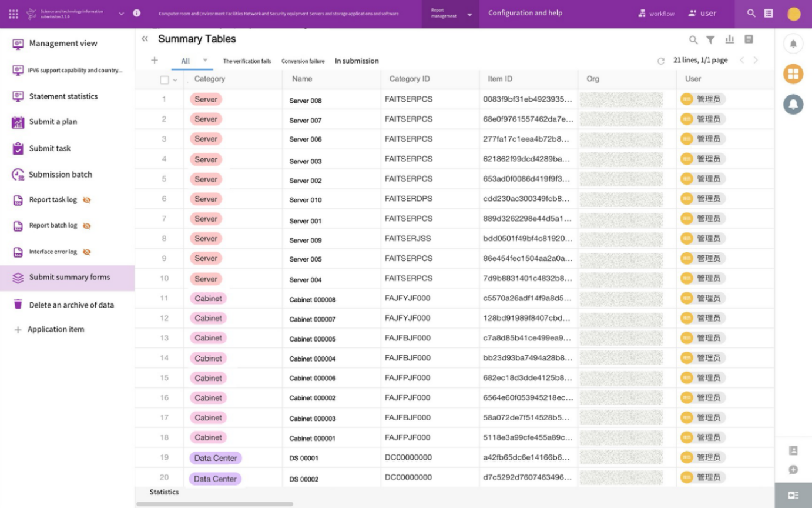Add an Application item in sidebar
812x508 pixels.
click(x=56, y=330)
